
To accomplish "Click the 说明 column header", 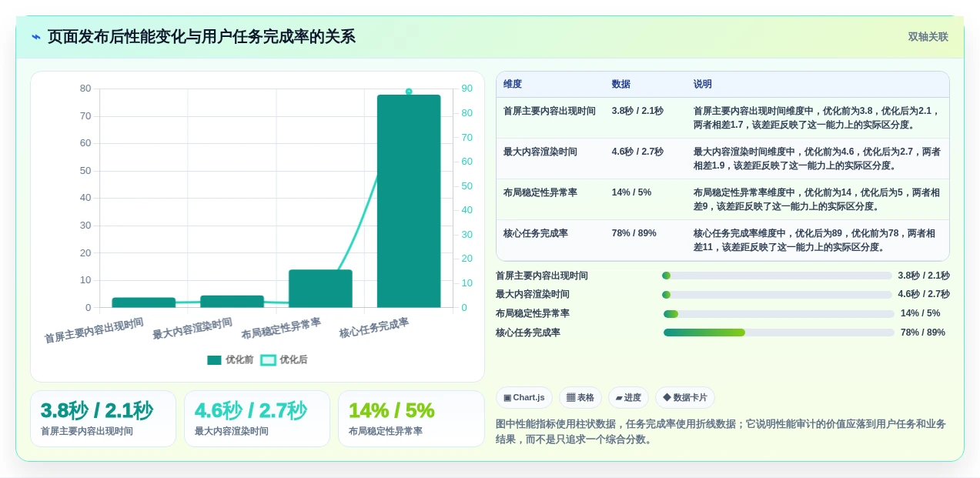I will [703, 84].
